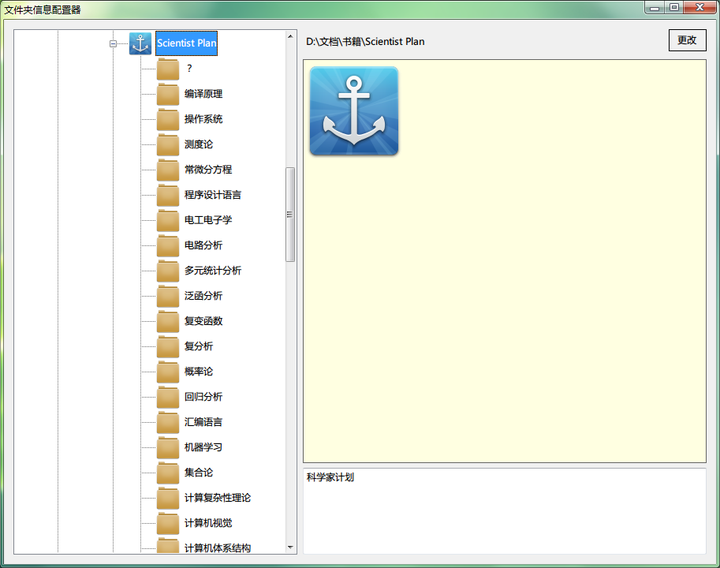
Task: Select the 回归分析 folder label
Action: [203, 397]
